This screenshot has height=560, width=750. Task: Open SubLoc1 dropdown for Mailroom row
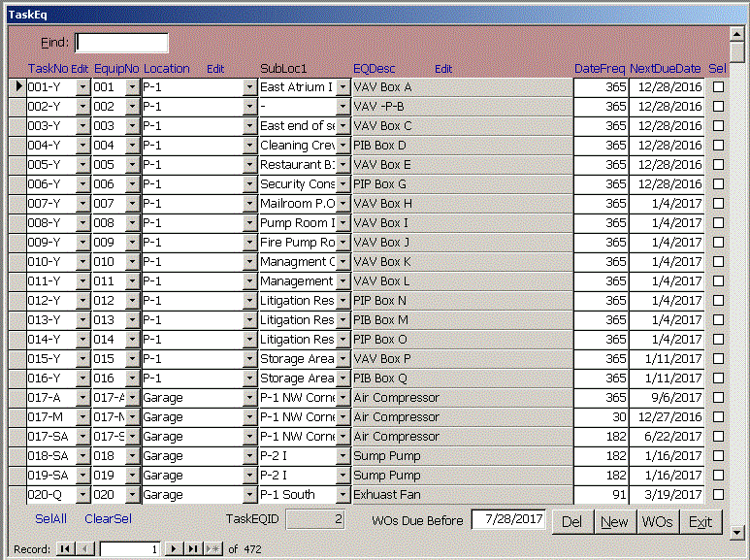click(342, 204)
